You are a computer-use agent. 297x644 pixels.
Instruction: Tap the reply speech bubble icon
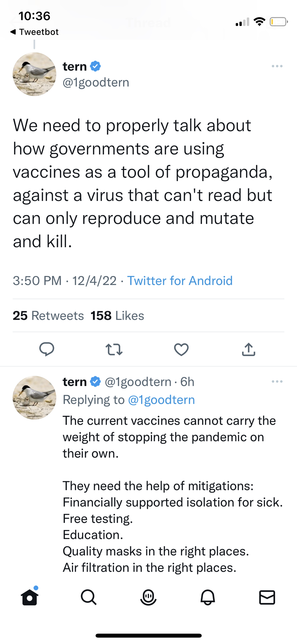pos(47,349)
